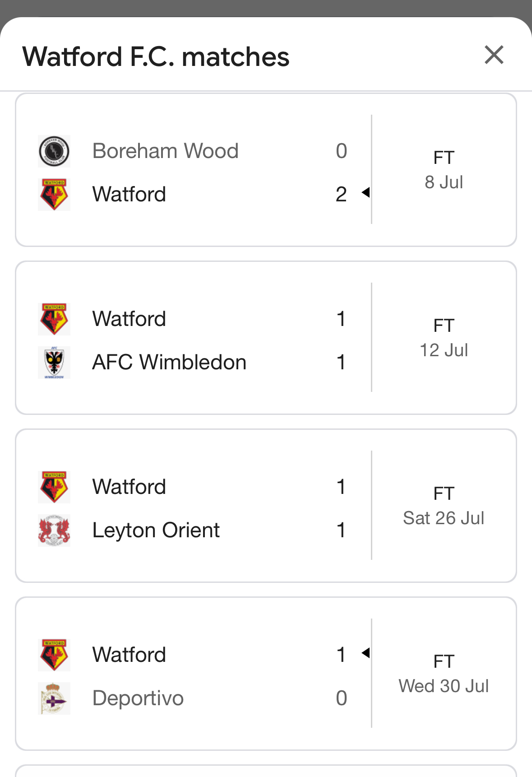
Task: Click the Leyton Orient club crest
Action: tap(54, 530)
